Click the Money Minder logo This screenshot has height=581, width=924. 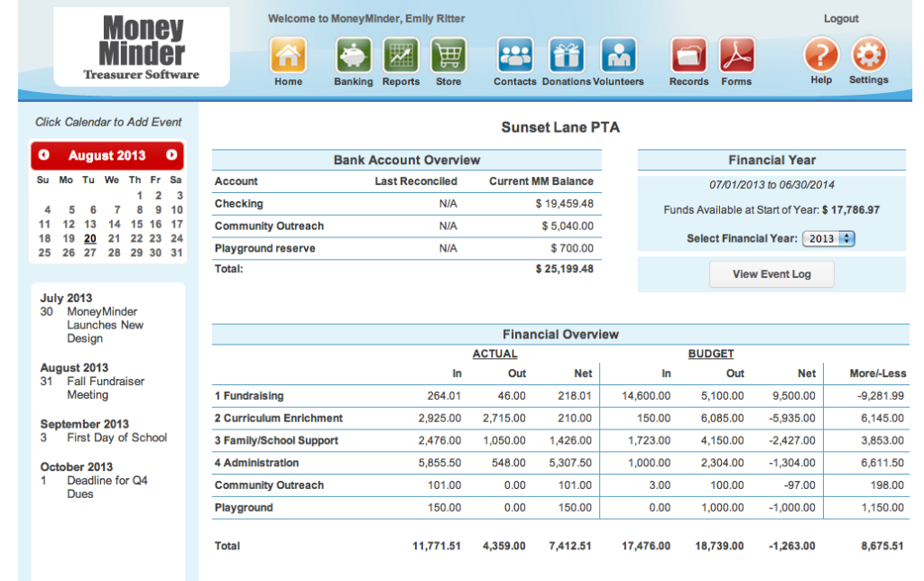[142, 47]
